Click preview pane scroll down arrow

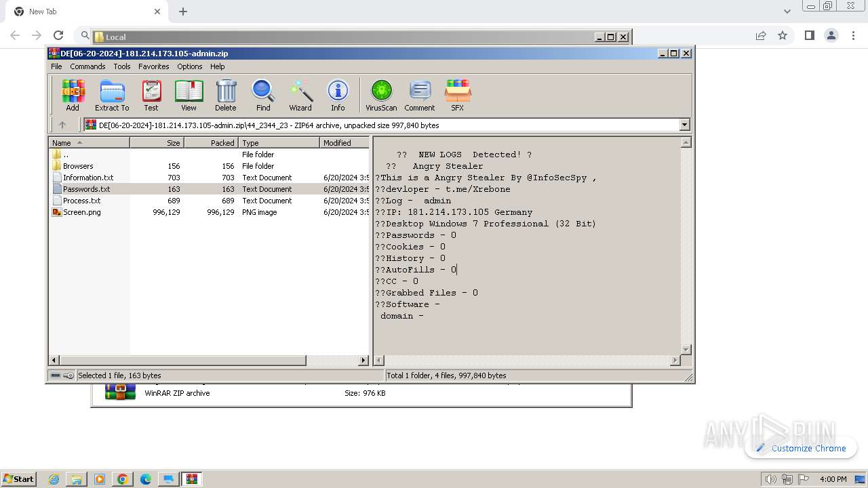tap(686, 350)
